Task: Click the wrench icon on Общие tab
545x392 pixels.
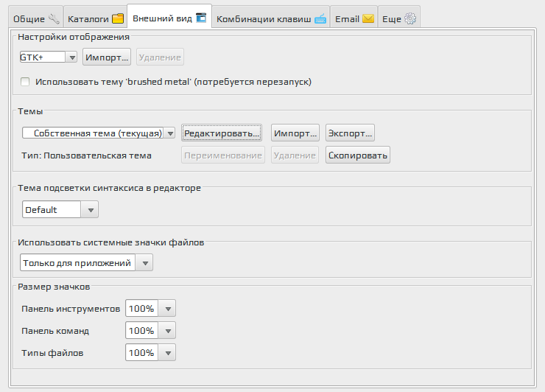Action: tap(54, 18)
